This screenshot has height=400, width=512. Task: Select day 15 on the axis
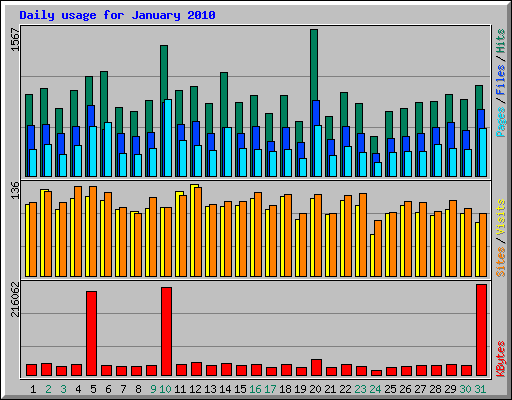240,389
